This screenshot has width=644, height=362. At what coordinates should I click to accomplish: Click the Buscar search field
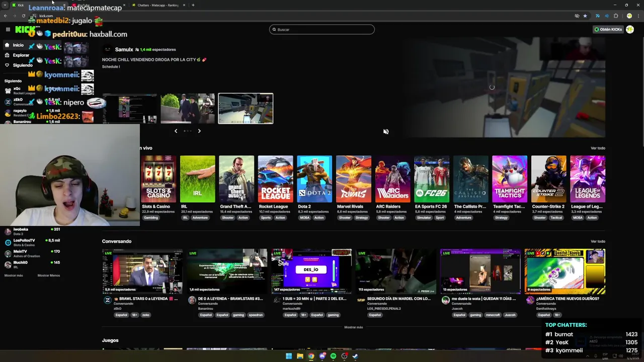pos(322,29)
